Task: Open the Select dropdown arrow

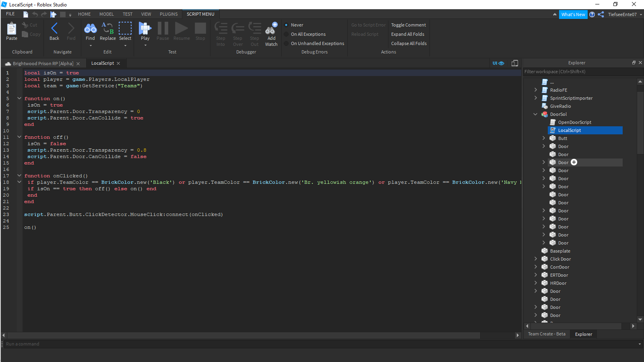Action: (x=125, y=45)
